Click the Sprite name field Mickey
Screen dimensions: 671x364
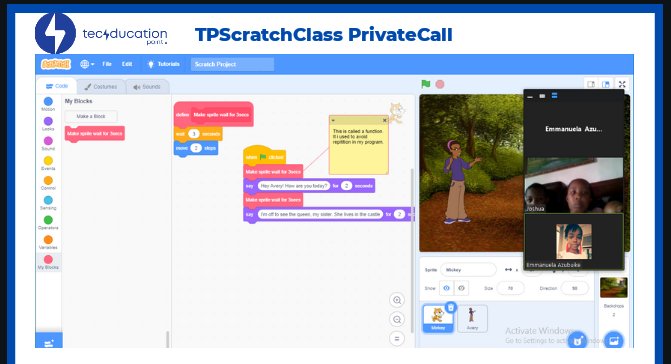[x=468, y=270]
